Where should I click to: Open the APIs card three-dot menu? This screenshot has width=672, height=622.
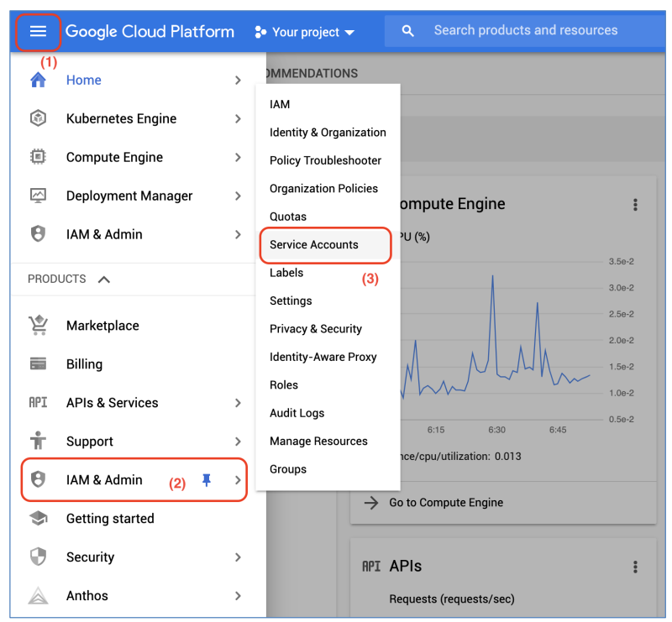point(635,567)
